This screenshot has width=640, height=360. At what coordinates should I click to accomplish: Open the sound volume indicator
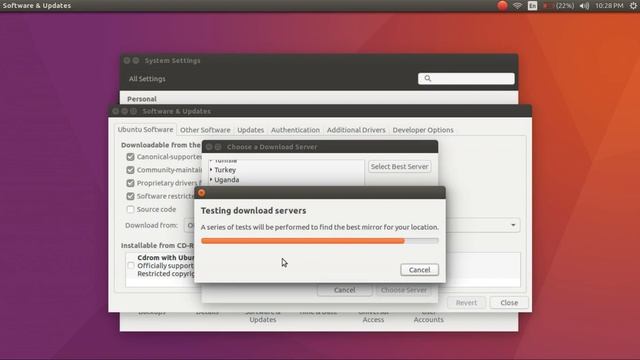tap(584, 6)
